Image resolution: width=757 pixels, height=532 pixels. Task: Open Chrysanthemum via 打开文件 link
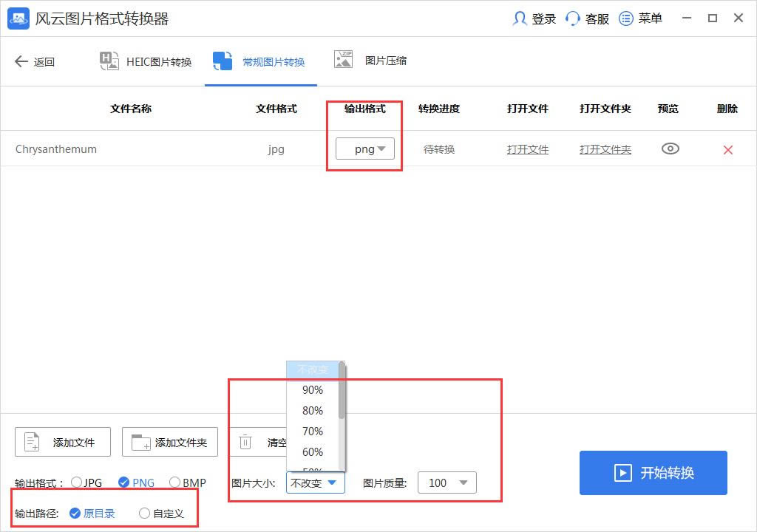coord(528,150)
